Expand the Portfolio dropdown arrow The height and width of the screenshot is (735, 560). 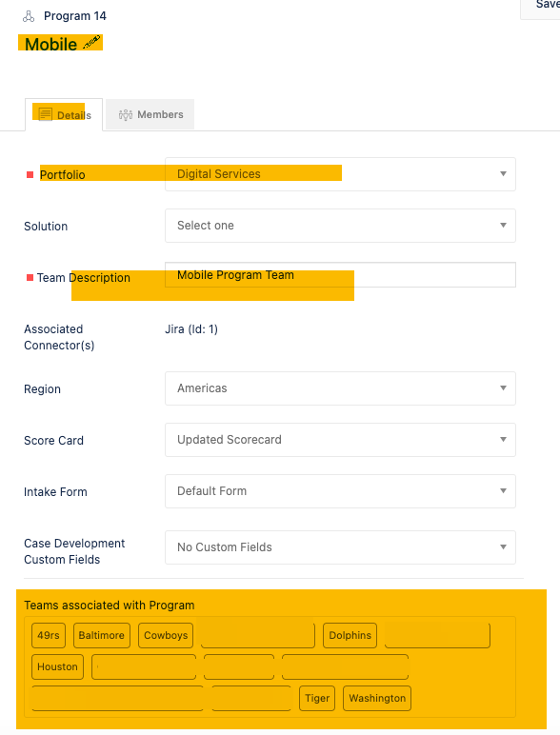[x=503, y=174]
